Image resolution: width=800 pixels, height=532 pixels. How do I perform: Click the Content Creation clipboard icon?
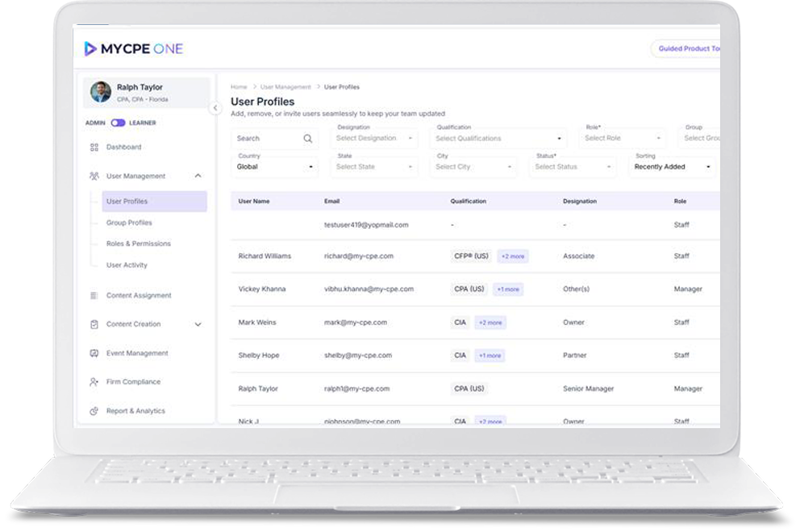(94, 324)
